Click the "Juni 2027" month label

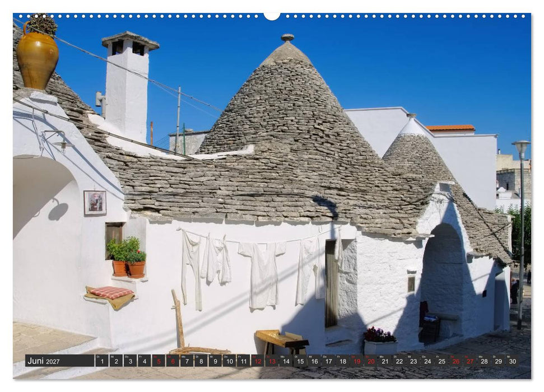click(43, 361)
